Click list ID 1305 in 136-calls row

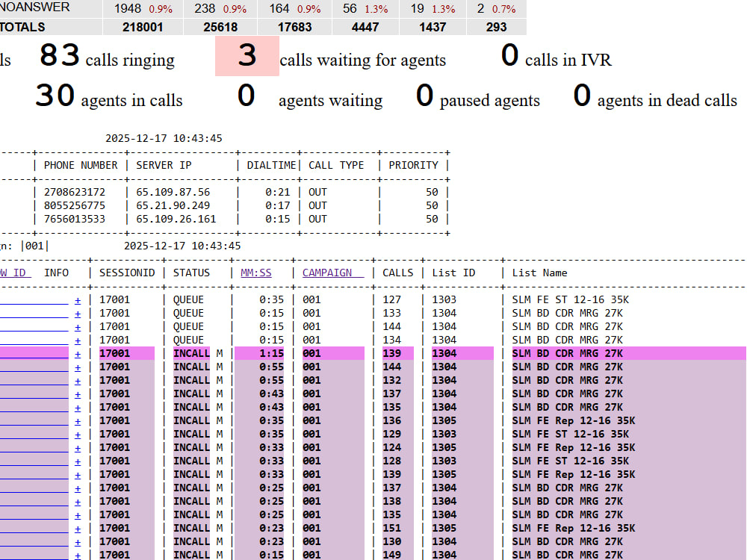pyautogui.click(x=444, y=420)
